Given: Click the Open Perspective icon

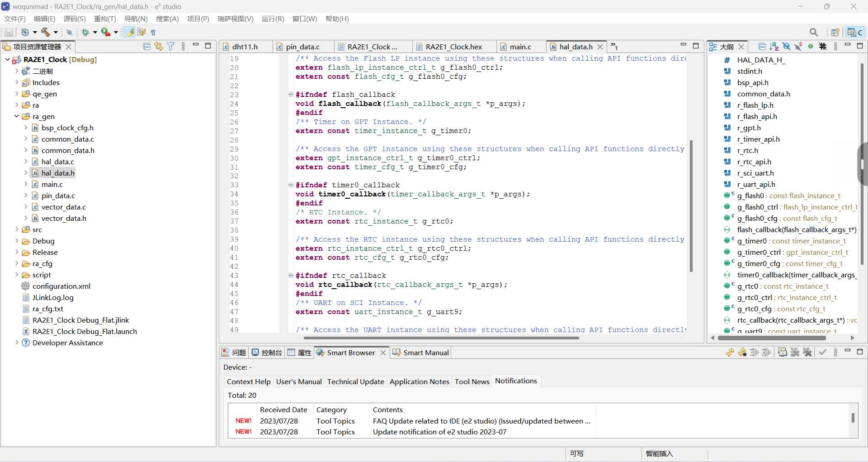Looking at the screenshot, I should pyautogui.click(x=835, y=32).
